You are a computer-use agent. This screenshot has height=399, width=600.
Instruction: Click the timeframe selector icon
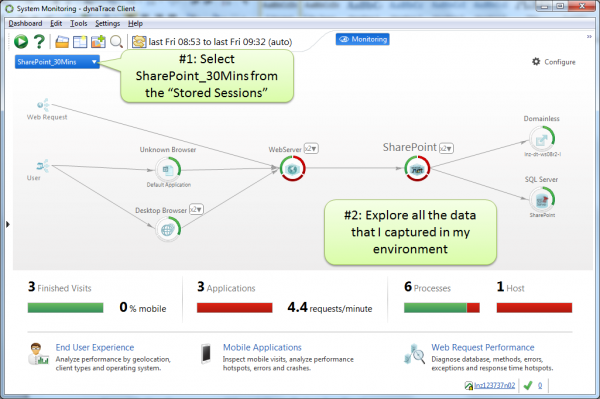click(139, 42)
